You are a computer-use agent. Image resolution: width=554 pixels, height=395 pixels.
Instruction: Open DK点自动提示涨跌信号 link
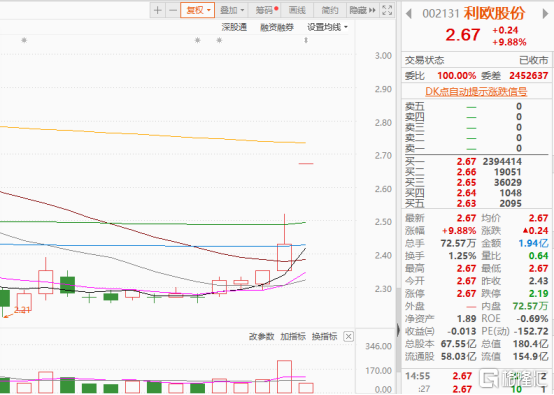476,92
